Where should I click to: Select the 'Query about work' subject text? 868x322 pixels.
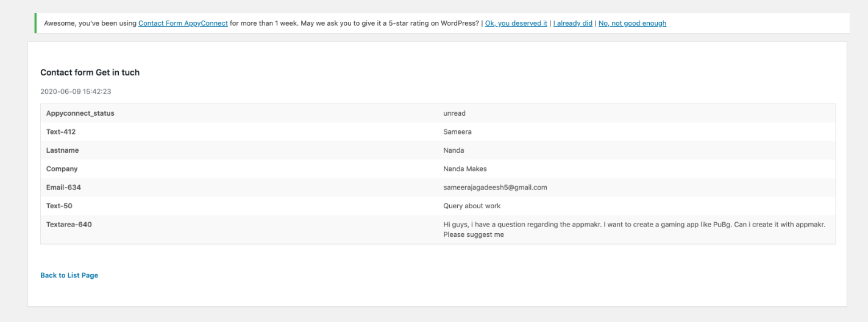pyautogui.click(x=472, y=206)
